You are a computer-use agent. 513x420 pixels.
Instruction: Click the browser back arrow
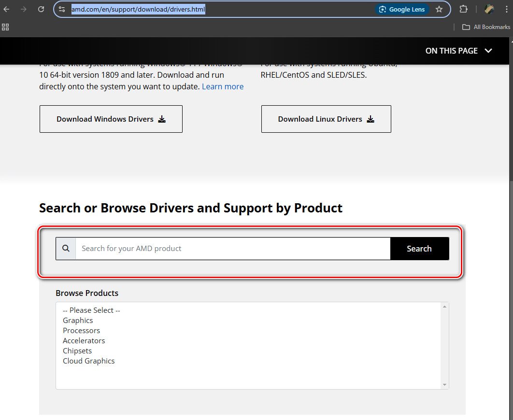click(x=7, y=9)
